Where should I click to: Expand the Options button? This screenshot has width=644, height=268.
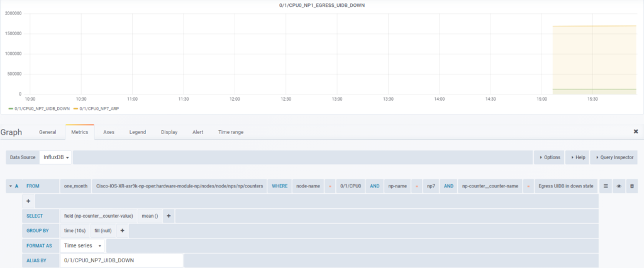(548, 157)
